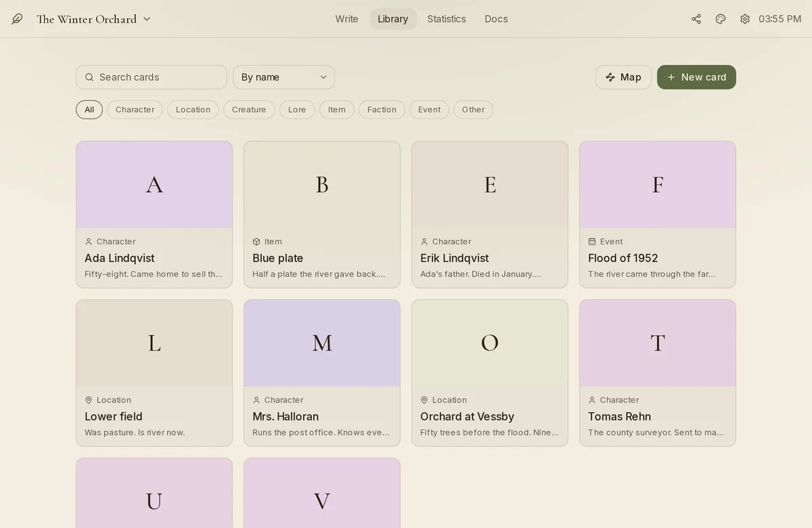
Task: Open the Mrs. Halloran card thumbnail M
Action: click(x=322, y=343)
